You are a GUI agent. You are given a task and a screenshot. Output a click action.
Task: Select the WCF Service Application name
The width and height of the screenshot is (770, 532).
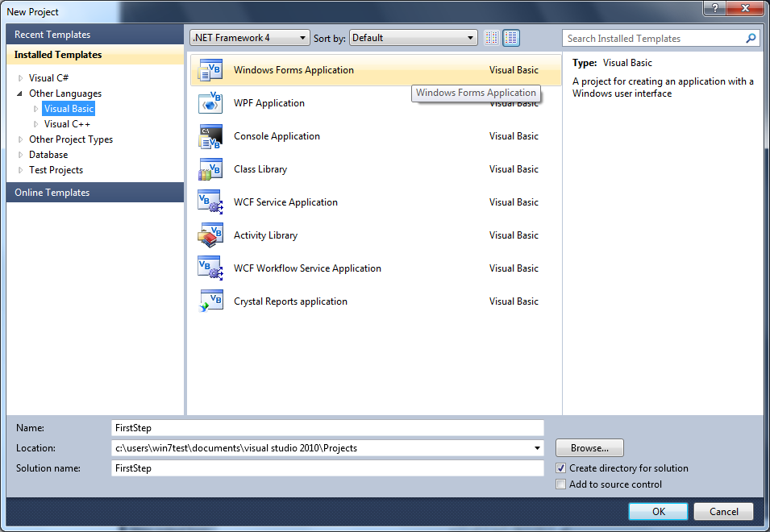[285, 202]
